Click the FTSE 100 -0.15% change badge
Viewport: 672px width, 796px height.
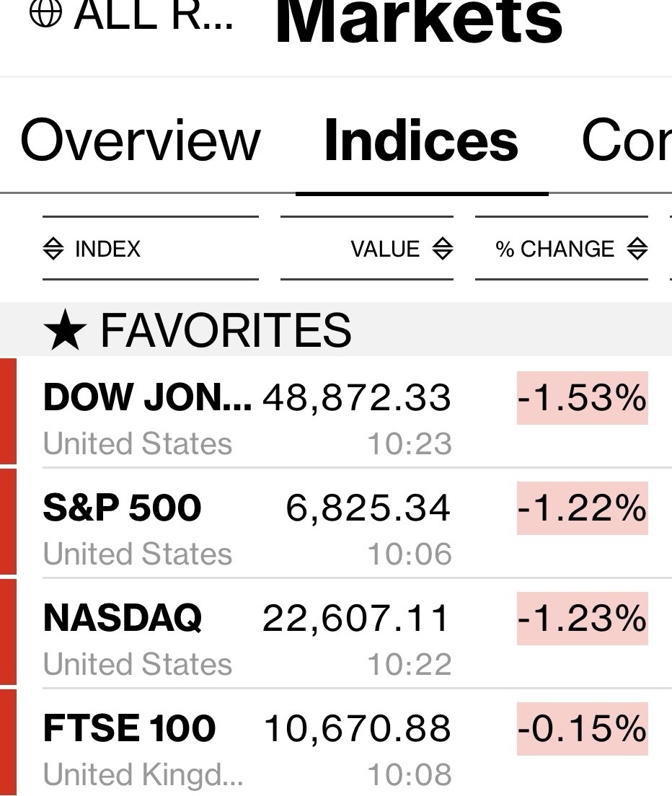click(x=582, y=729)
